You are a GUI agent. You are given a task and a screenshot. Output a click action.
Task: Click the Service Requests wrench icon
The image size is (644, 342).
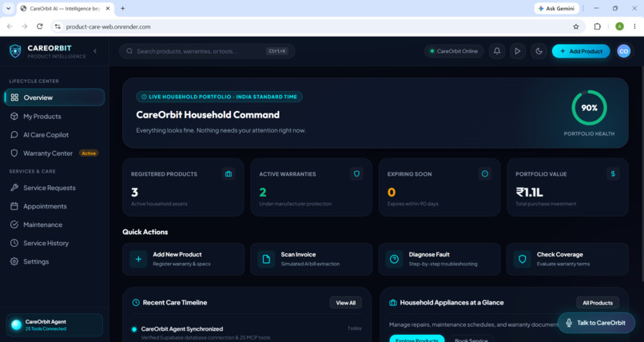point(14,188)
